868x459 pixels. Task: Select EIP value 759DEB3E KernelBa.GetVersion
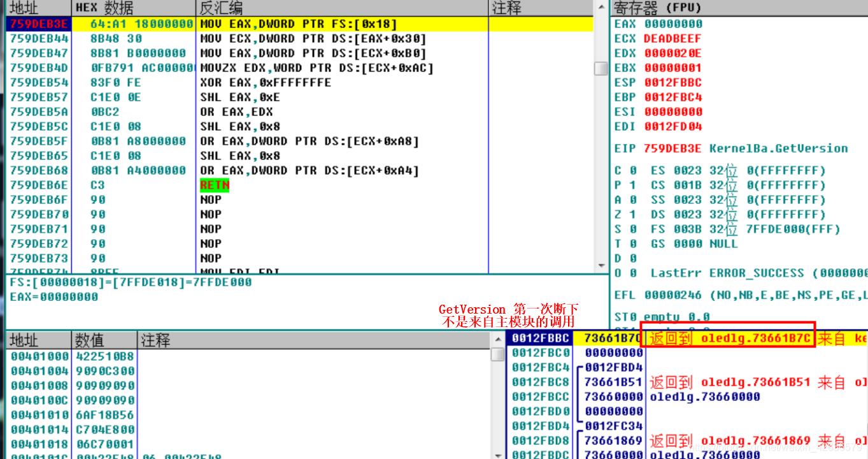pyautogui.click(x=746, y=149)
